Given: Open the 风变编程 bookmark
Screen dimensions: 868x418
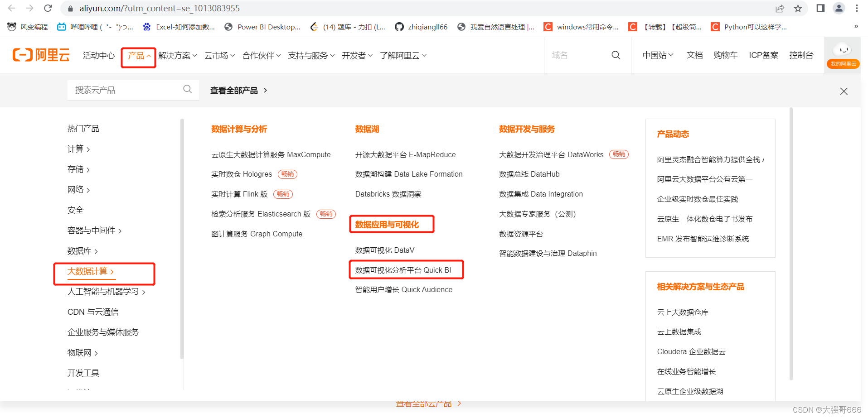Looking at the screenshot, I should pyautogui.click(x=28, y=27).
